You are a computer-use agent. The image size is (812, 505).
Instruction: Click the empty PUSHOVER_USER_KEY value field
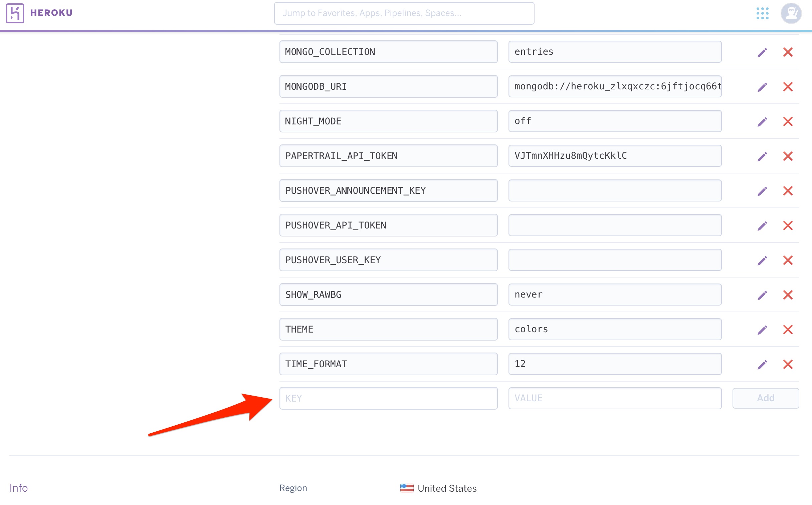coord(615,260)
